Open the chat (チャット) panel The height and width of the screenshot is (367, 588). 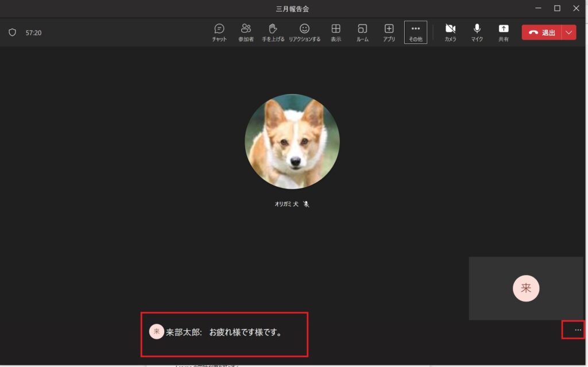point(219,32)
